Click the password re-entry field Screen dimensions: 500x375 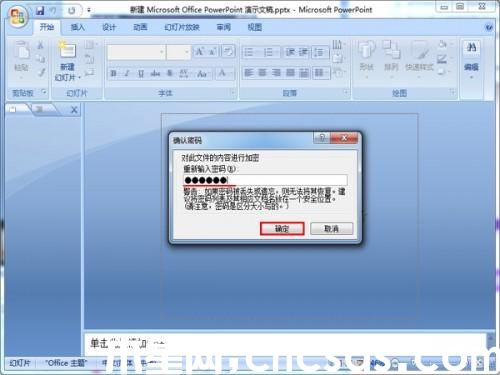265,180
